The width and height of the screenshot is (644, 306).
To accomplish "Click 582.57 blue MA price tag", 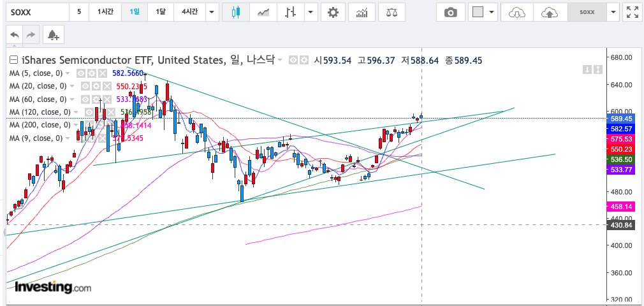I will pos(621,129).
